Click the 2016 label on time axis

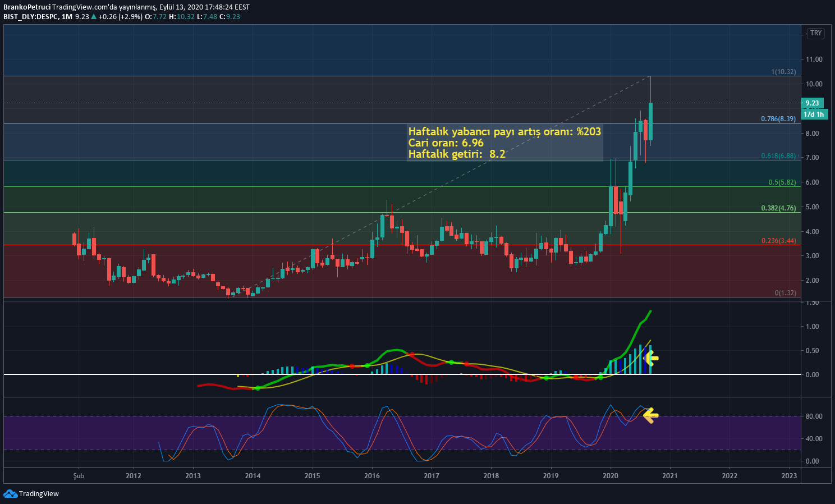[372, 476]
